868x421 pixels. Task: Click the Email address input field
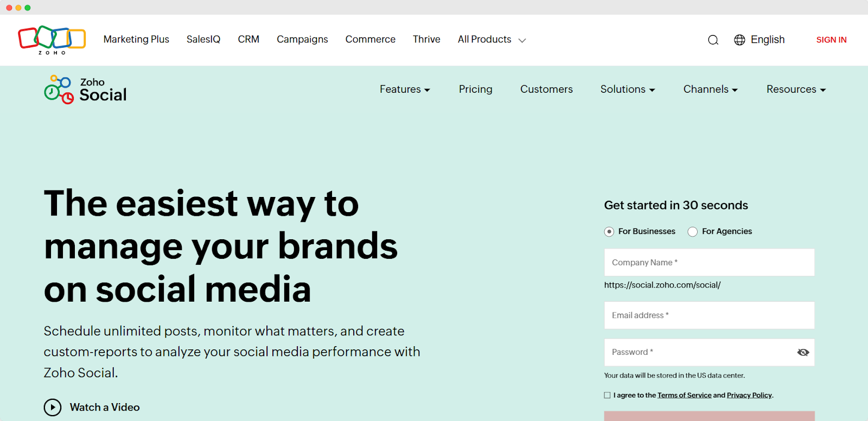coord(709,315)
